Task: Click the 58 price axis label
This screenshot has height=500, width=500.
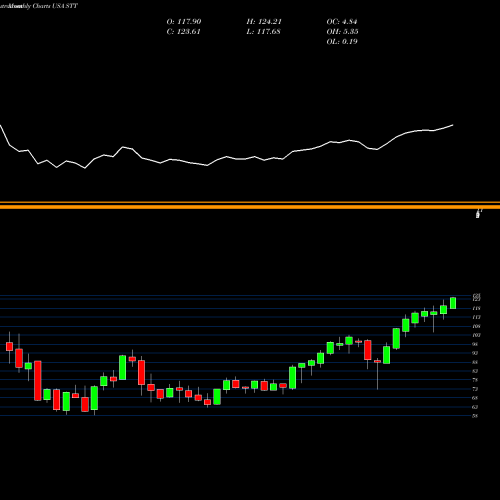Action: 475,416
